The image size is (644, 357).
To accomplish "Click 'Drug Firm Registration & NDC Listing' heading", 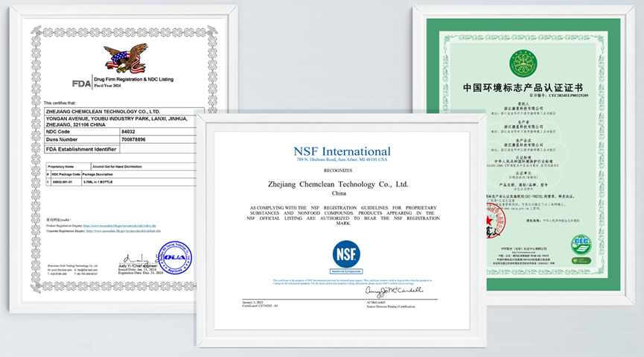I will [x=133, y=80].
